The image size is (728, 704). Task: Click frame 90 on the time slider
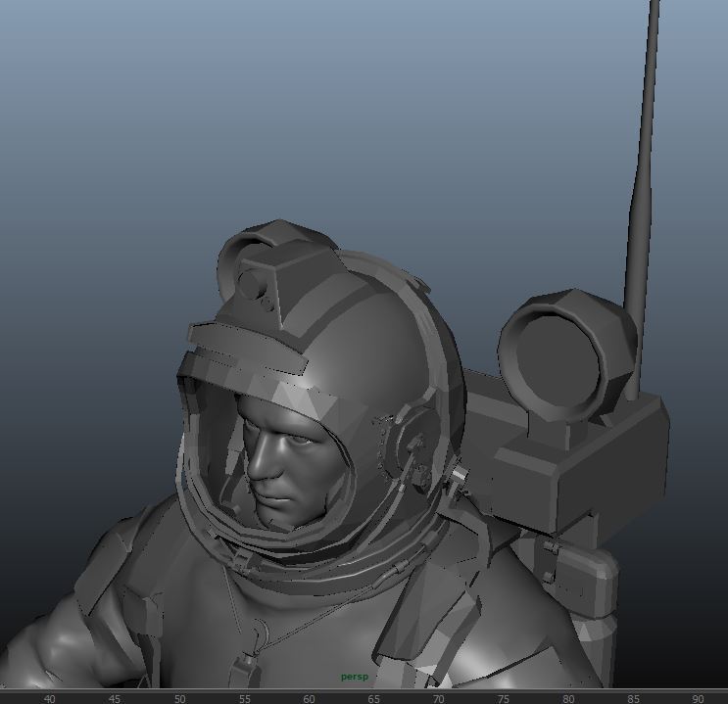[x=698, y=699]
